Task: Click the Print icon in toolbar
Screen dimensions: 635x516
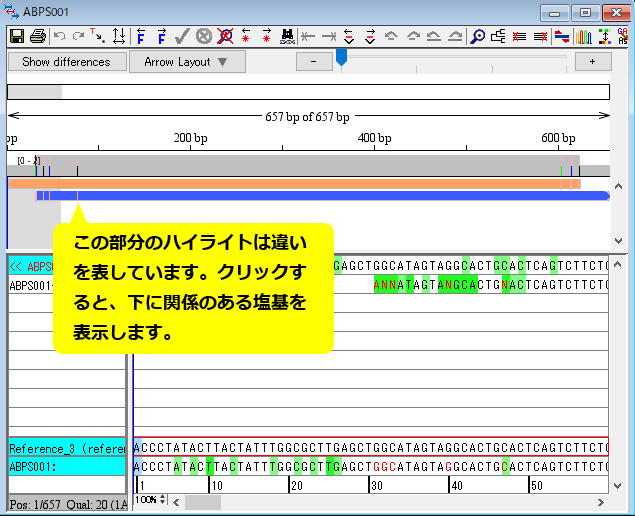Action: [37, 37]
